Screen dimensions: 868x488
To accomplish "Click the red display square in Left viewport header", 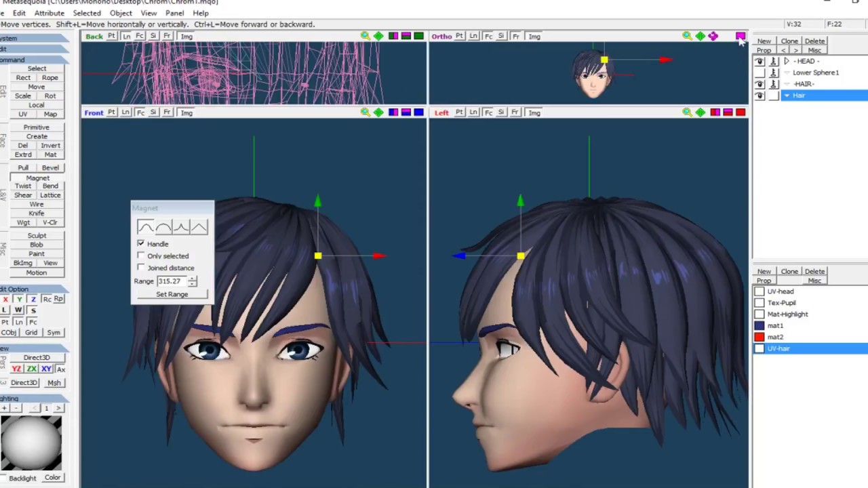I will (740, 113).
